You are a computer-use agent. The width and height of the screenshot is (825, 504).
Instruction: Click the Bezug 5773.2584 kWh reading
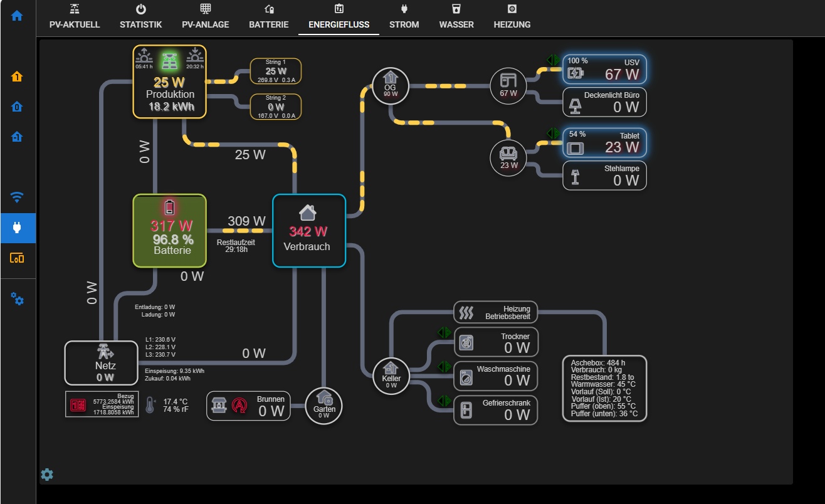coord(114,399)
